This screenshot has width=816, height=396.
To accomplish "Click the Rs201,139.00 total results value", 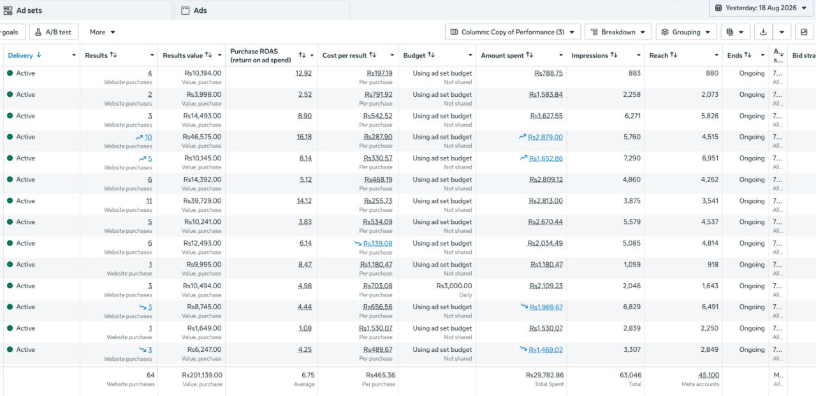I will point(201,375).
